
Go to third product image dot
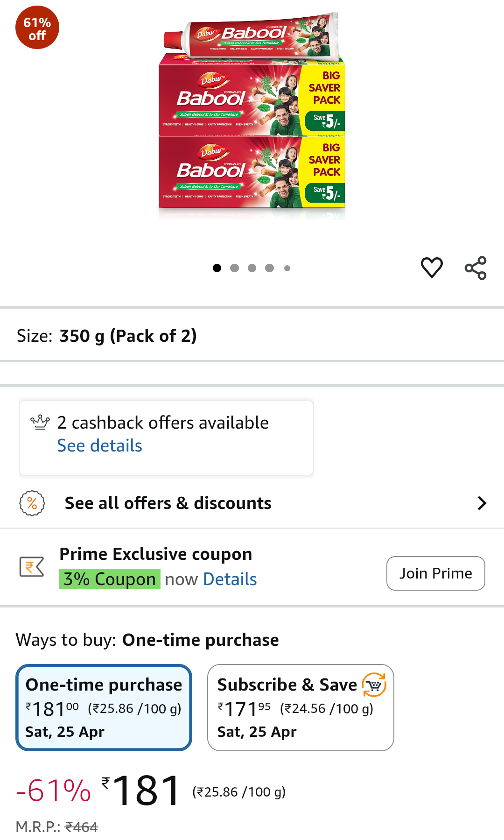(x=252, y=268)
